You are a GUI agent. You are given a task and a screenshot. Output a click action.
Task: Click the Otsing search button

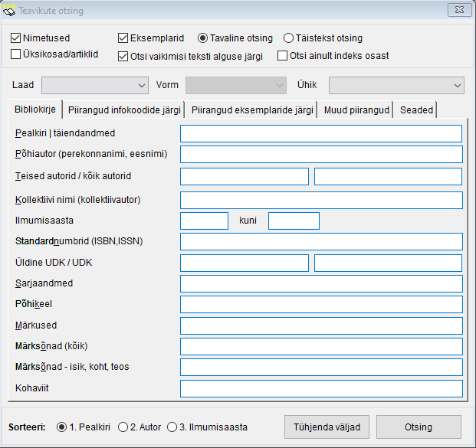419,427
